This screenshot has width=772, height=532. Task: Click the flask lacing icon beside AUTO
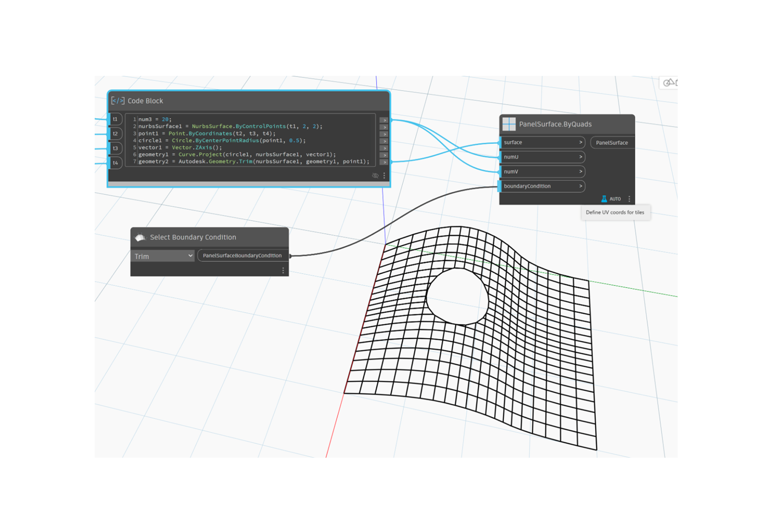pos(604,199)
